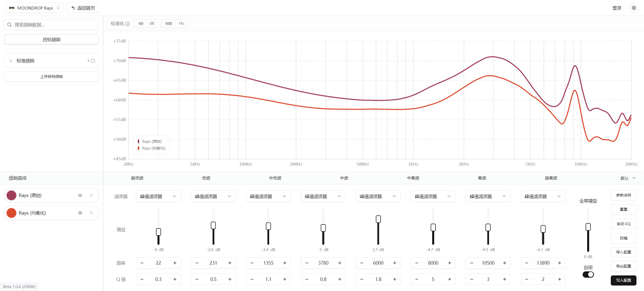
Task: Decrease frequency 231 with minus
Action: point(197,263)
